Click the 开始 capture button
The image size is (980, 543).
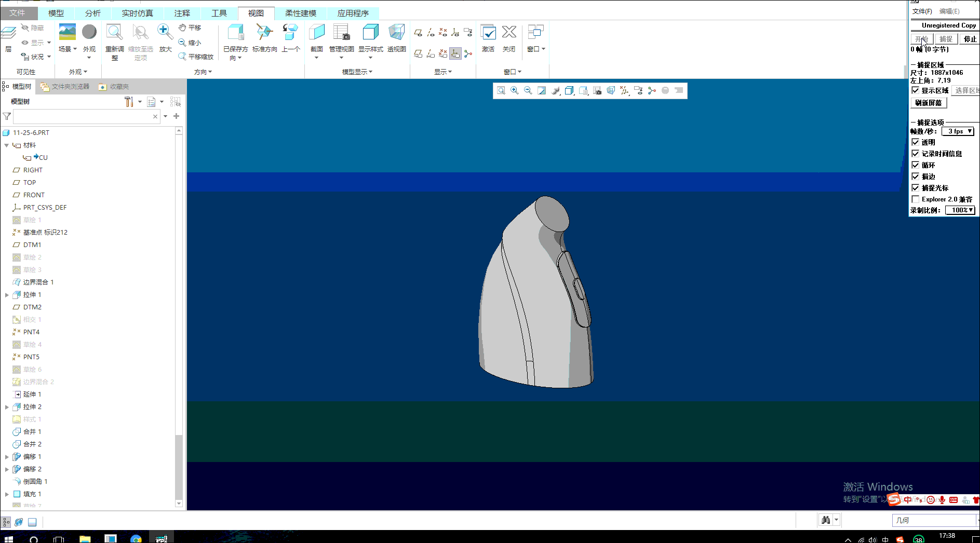click(922, 39)
